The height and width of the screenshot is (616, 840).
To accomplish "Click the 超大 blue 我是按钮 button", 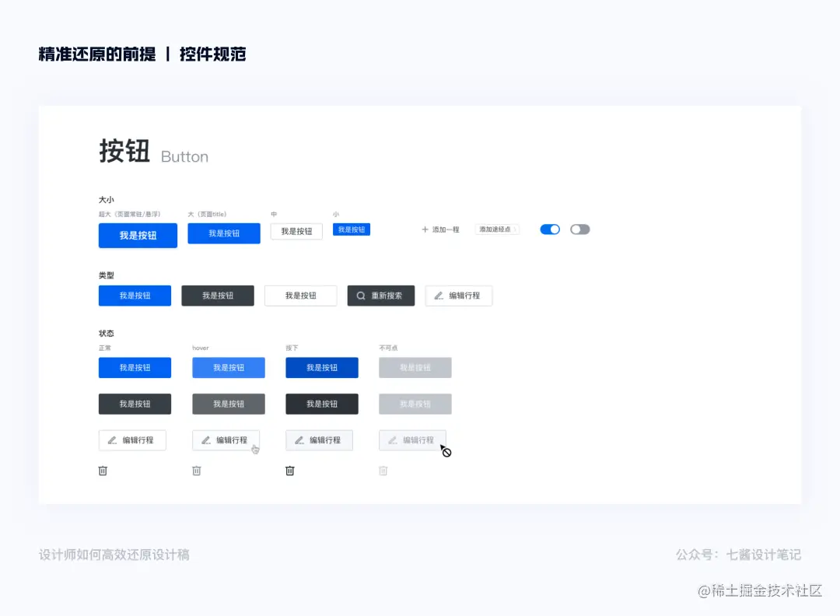I will 138,236.
